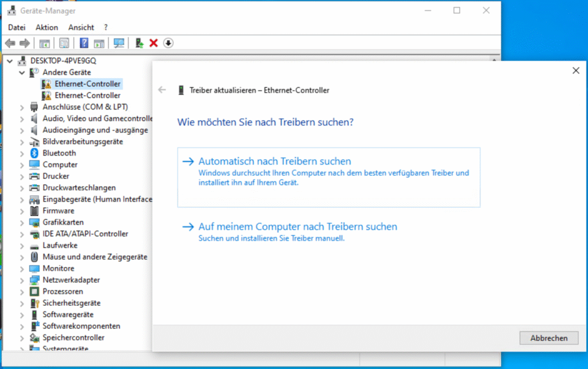Select the second Ethernet-Controller entry
Viewport: 588px width, 369px height.
click(87, 95)
